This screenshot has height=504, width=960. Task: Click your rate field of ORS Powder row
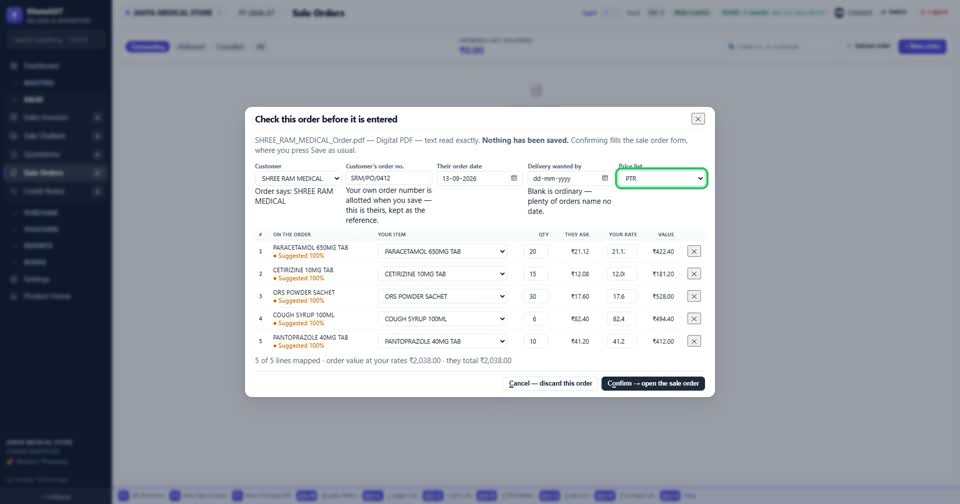click(621, 296)
